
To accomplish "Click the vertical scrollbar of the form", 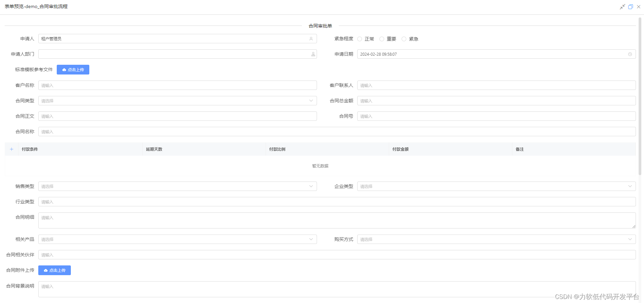I will [x=640, y=96].
